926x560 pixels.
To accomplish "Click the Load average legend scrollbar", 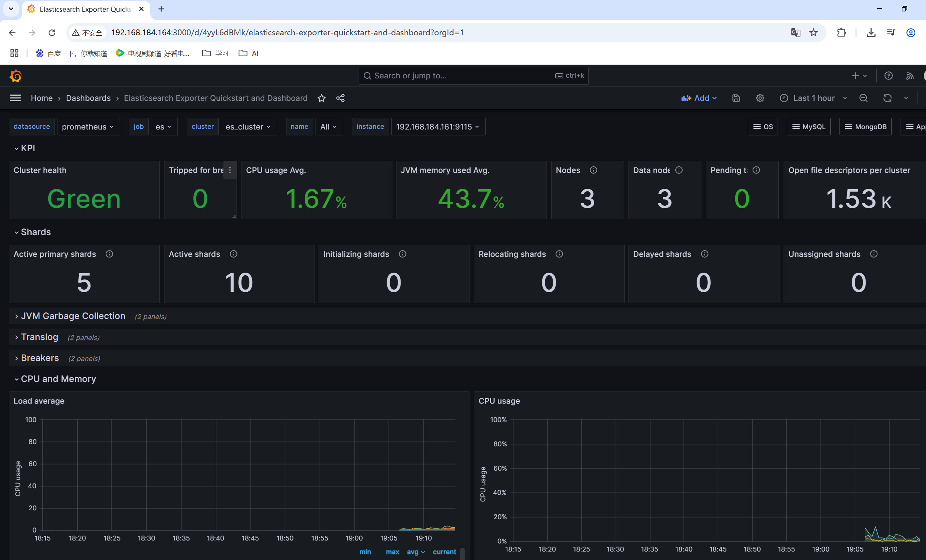I will coord(462,554).
